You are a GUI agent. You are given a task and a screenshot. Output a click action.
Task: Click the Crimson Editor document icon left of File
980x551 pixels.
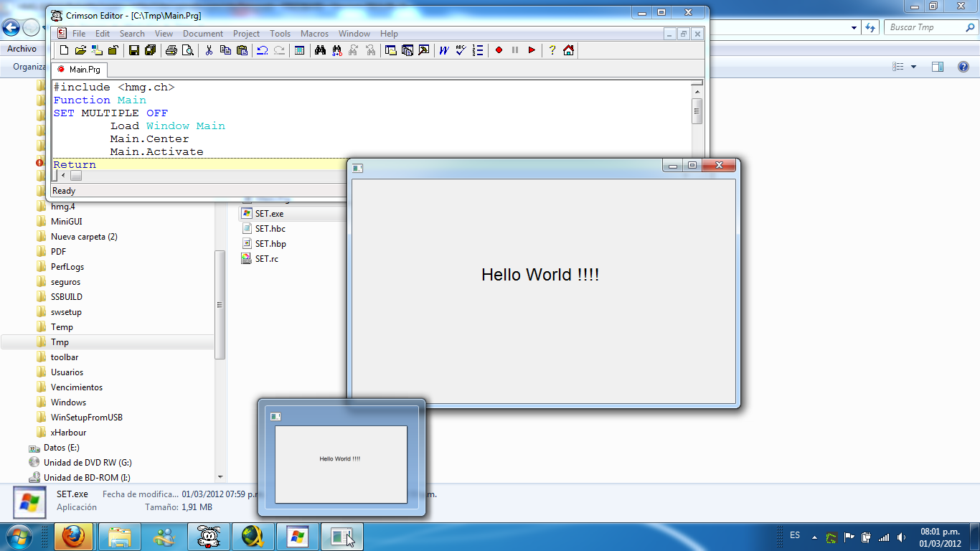[x=62, y=33]
